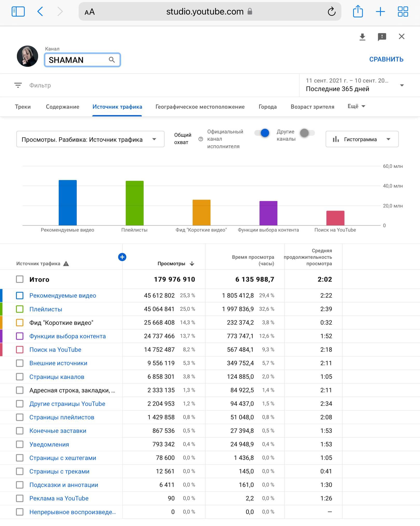The width and height of the screenshot is (420, 526).
Task: Open the Safari share sheet icon
Action: coord(358,11)
